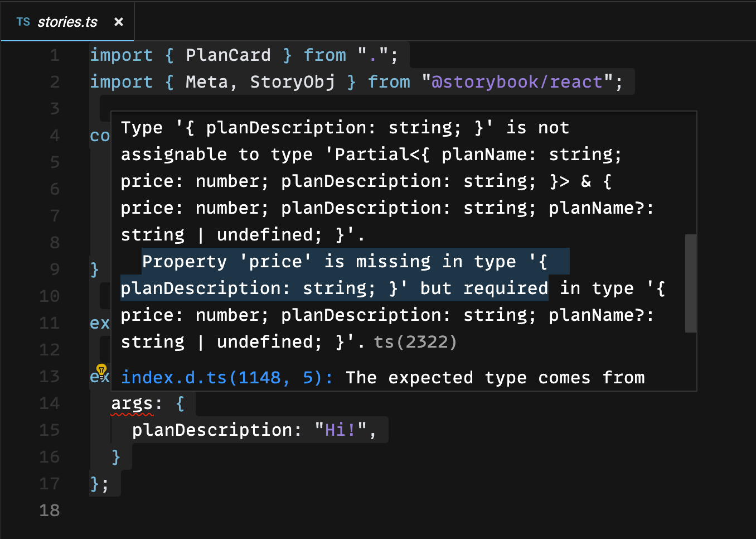The height and width of the screenshot is (539, 756).
Task: Click the hover tooltip scrollbar thumb
Action: click(x=691, y=283)
